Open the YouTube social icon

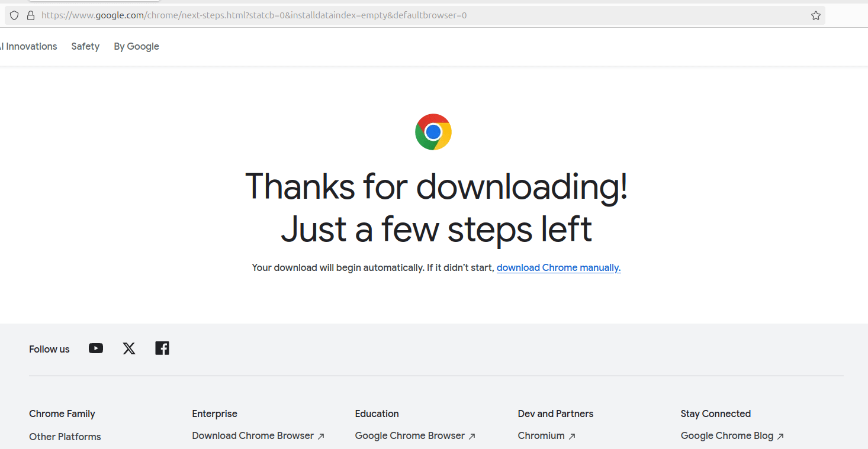point(96,348)
